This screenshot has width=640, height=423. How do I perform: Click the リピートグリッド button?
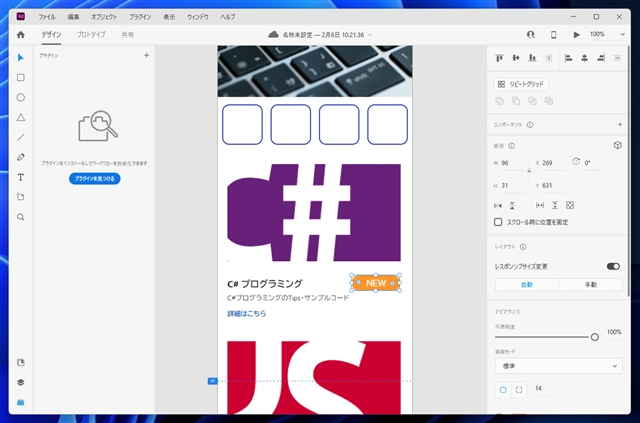(x=521, y=84)
